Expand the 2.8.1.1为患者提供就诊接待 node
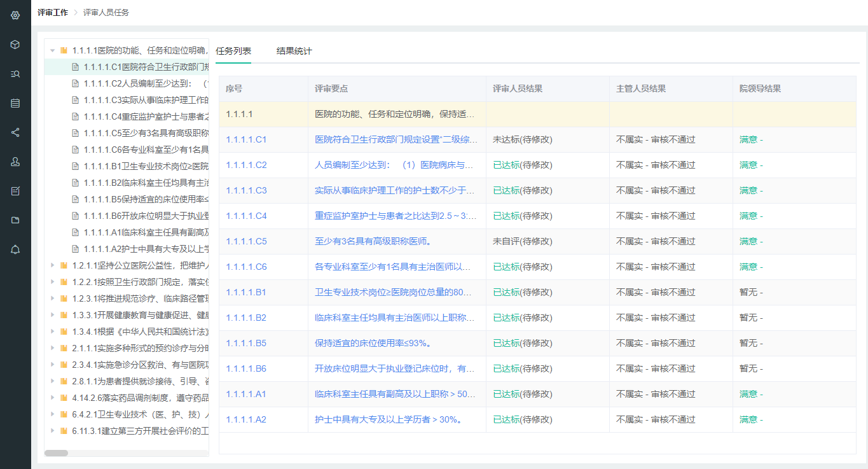The image size is (868, 469). [x=52, y=381]
